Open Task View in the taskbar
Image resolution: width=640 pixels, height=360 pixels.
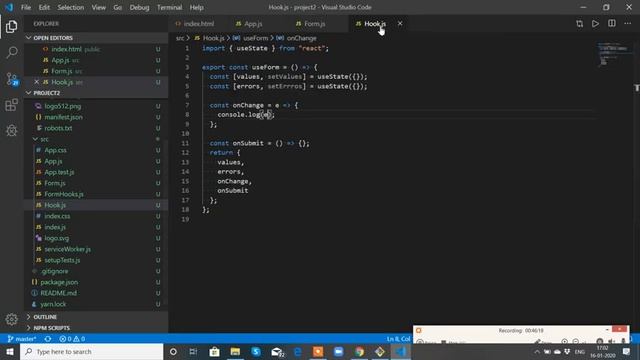pyautogui.click(x=193, y=351)
